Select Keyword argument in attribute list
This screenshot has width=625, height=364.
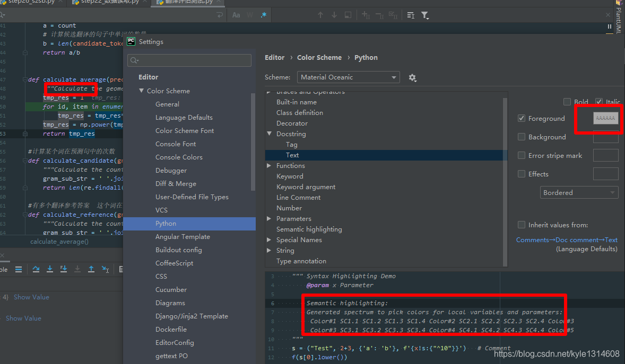click(x=306, y=187)
